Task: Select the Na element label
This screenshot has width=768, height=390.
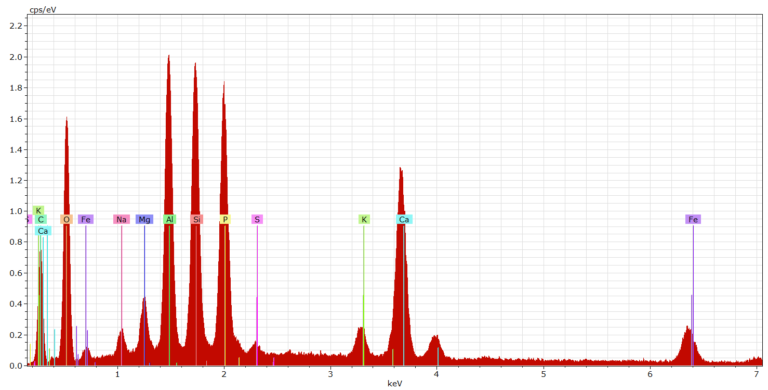Action: 121,219
